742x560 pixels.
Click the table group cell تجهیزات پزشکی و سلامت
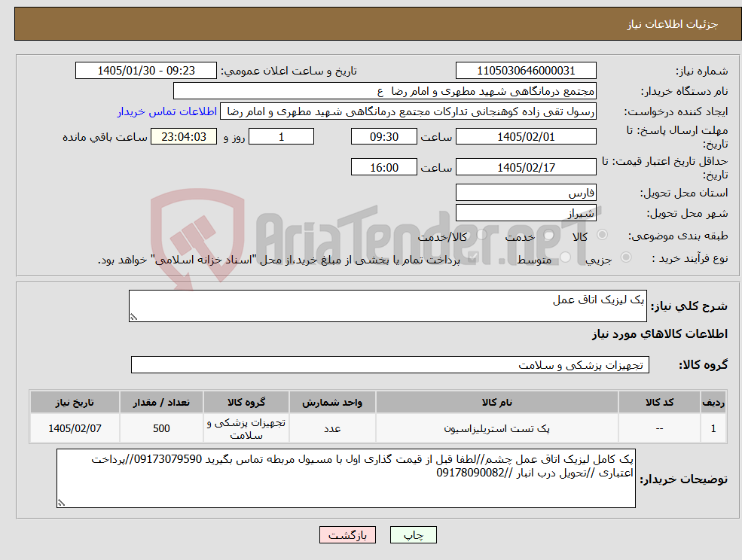coord(246,428)
